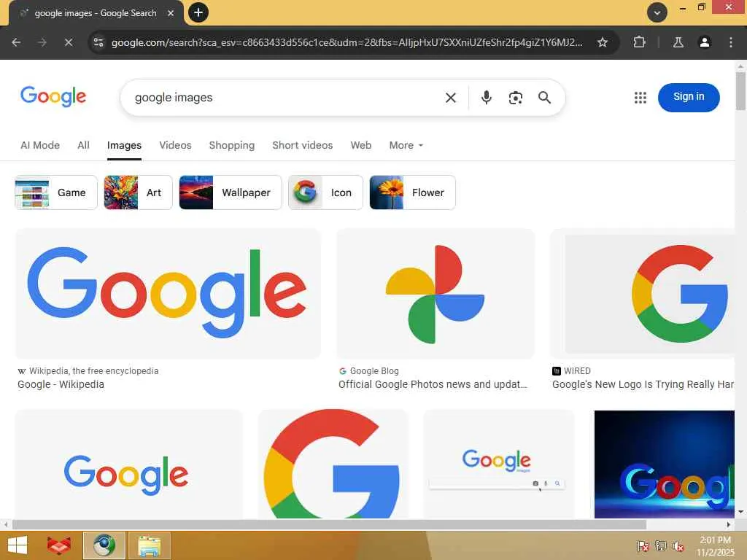Stop page loading with the X button
Screen dimensions: 747x560
(x=69, y=42)
